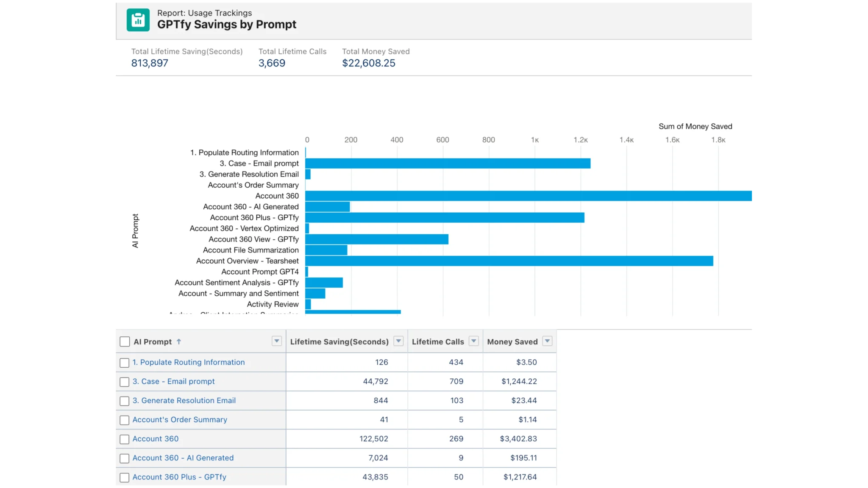Open the '3. Generate Resolution Email' link
Screen dimensions: 868x488
[184, 400]
